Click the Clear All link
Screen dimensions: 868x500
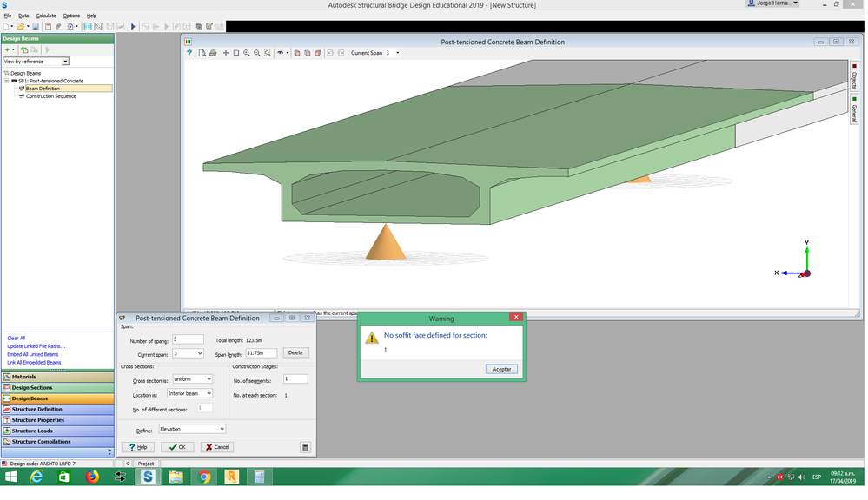16,339
